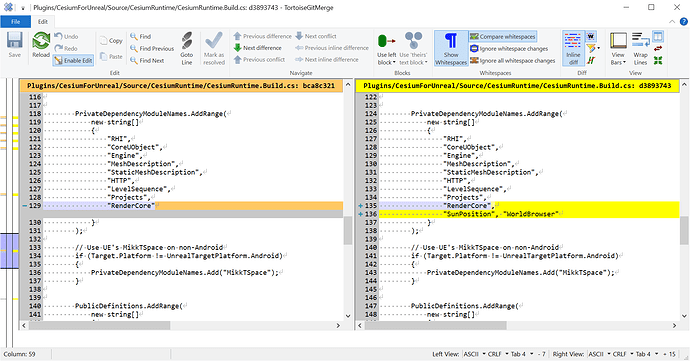
Task: Click the red-green H diff icon
Action: point(591,60)
